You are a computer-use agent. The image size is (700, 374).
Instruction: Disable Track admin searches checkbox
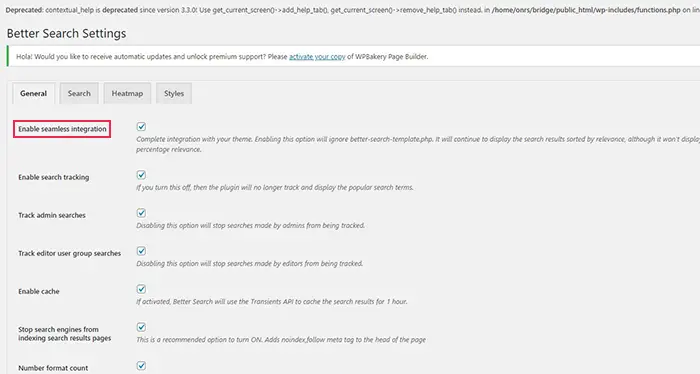tap(141, 213)
